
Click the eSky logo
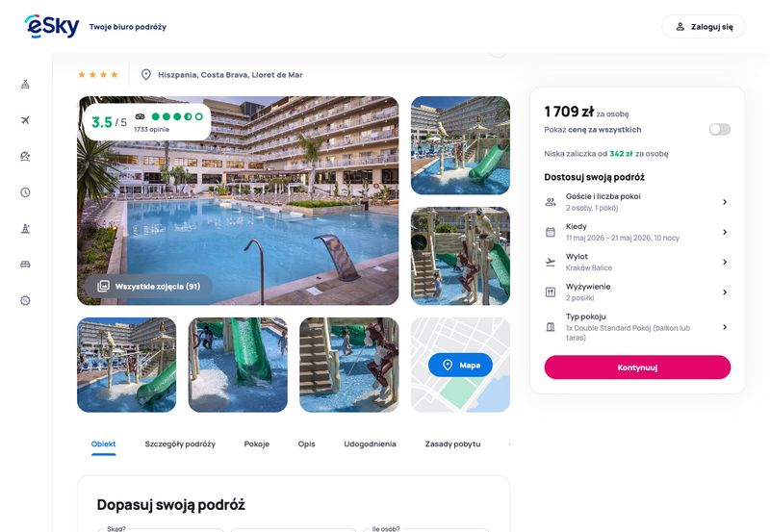click(x=52, y=26)
